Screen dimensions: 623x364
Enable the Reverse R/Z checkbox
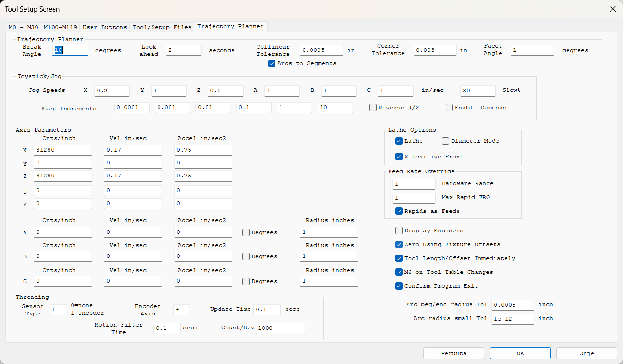click(373, 108)
